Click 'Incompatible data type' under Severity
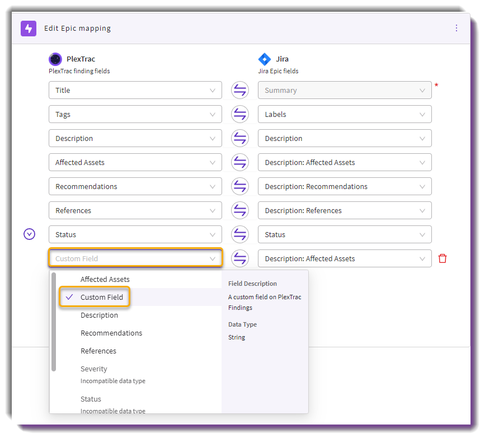Image resolution: width=494 pixels, height=448 pixels. (113, 381)
